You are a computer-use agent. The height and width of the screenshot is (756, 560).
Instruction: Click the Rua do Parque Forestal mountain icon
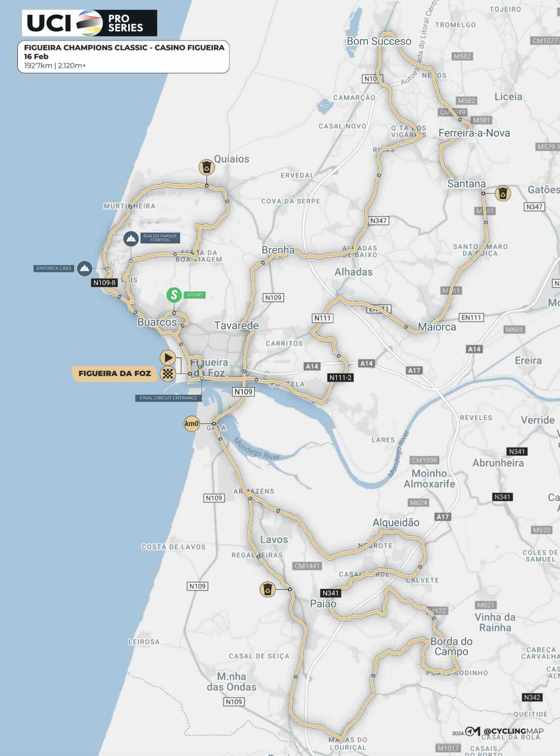coord(131,239)
